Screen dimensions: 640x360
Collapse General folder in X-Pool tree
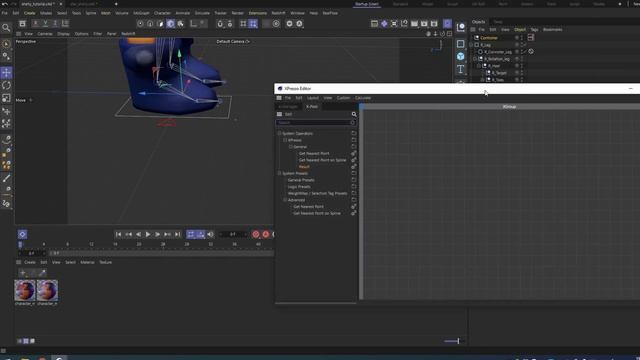coord(291,147)
